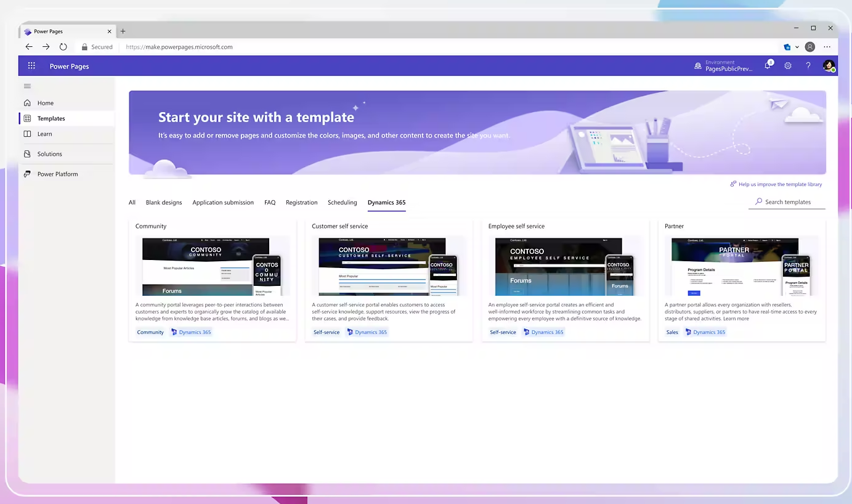Expand the extension dropdown chevron in the browser toolbar

point(797,47)
